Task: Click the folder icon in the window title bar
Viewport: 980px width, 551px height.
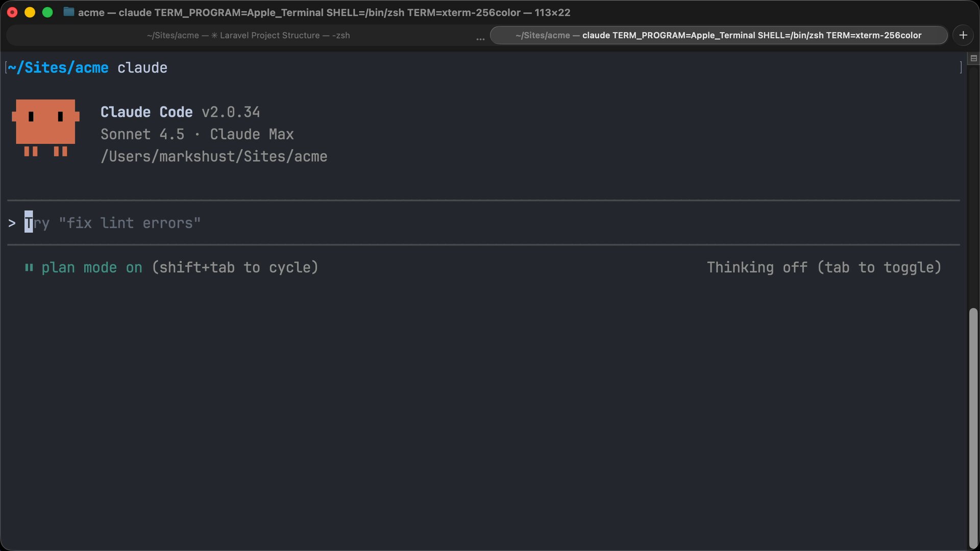Action: tap(68, 12)
